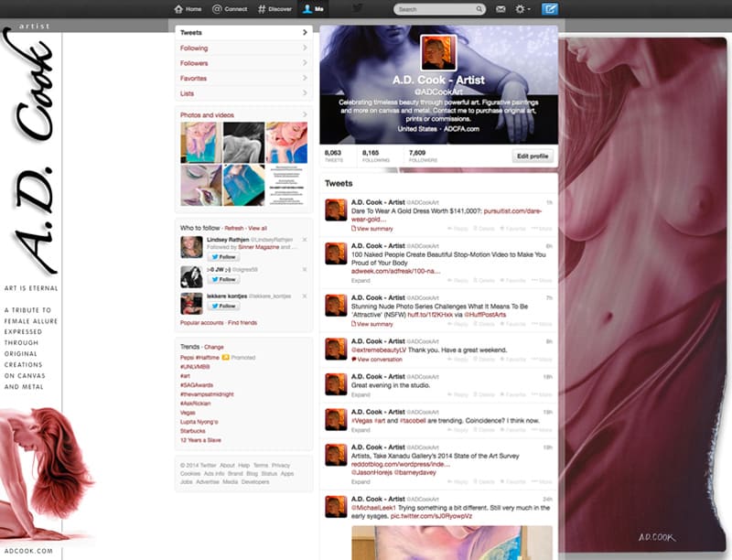Image resolution: width=732 pixels, height=560 pixels.
Task: Open Pepsi #Halftime promoted trend
Action: pyautogui.click(x=199, y=358)
